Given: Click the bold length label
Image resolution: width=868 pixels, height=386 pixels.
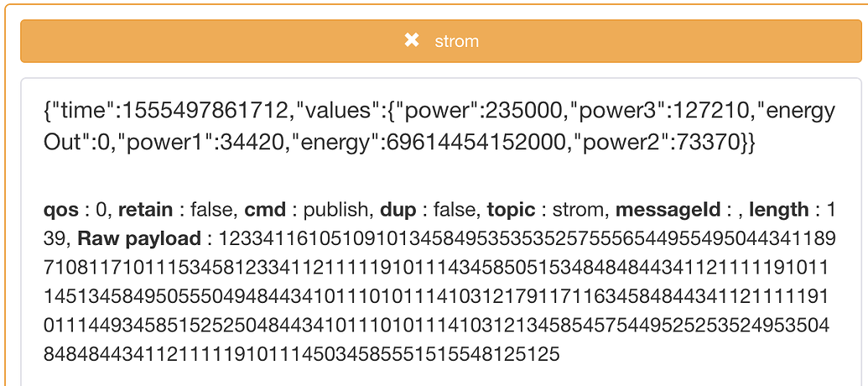Looking at the screenshot, I should click(778, 210).
